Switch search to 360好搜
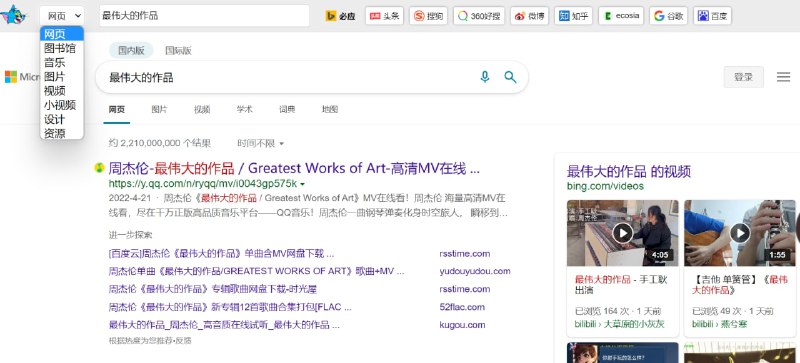The width and height of the screenshot is (800, 363). [x=479, y=16]
